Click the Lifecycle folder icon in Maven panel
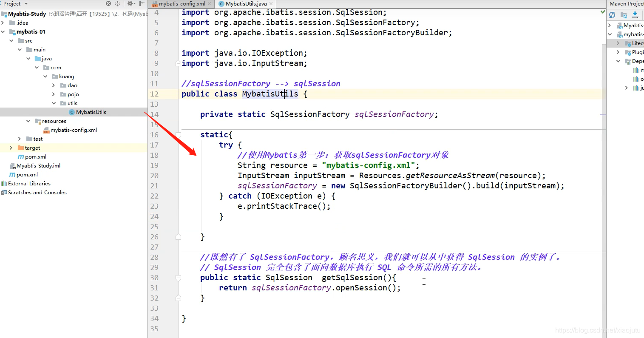Screen dimensions: 644x338 [x=628, y=43]
